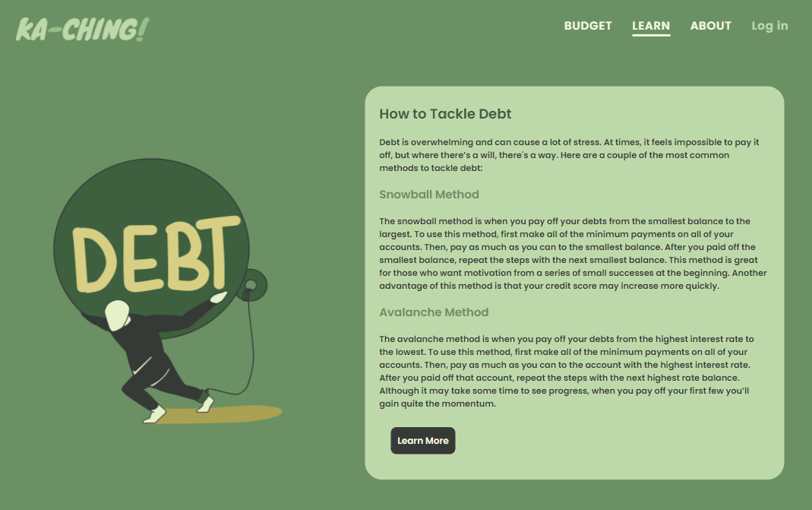Go to the ABOUT page
The height and width of the screenshot is (510, 812).
tap(710, 26)
